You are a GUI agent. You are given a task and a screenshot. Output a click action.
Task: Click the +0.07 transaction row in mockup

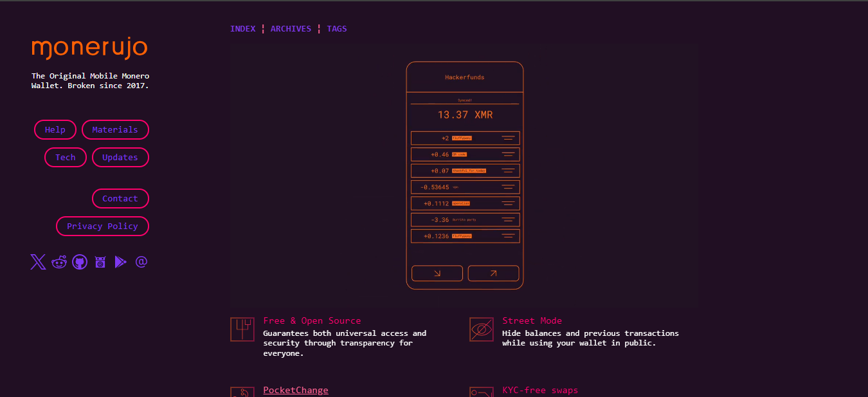click(465, 171)
